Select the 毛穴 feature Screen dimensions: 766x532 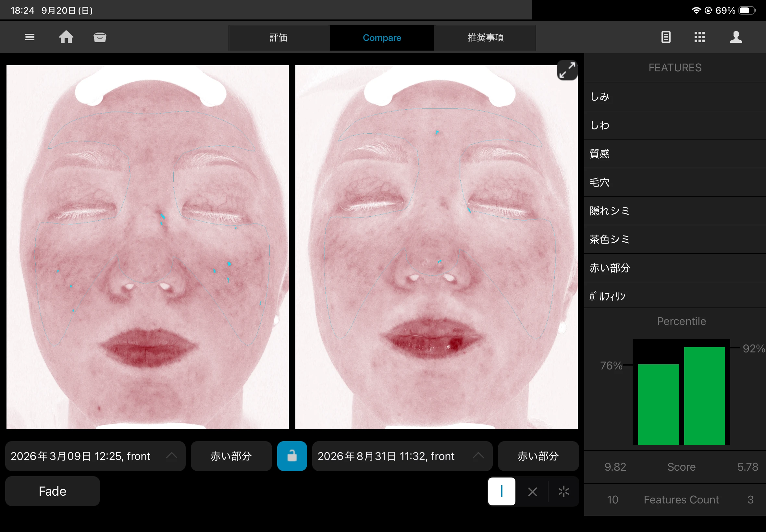tap(675, 182)
